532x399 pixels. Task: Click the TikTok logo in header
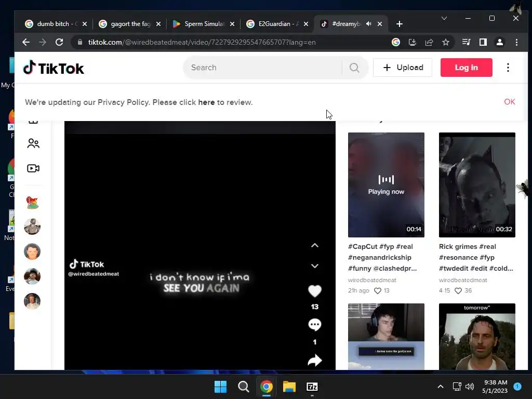click(54, 68)
